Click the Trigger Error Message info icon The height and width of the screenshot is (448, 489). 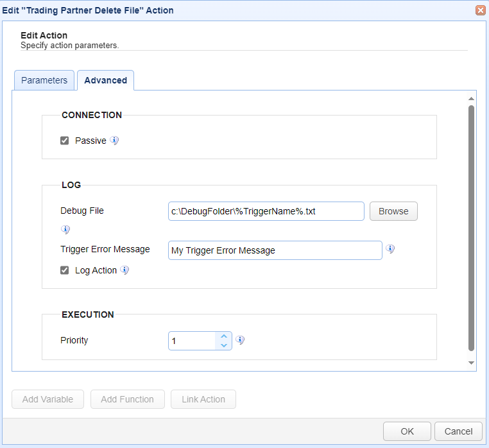pyautogui.click(x=390, y=249)
